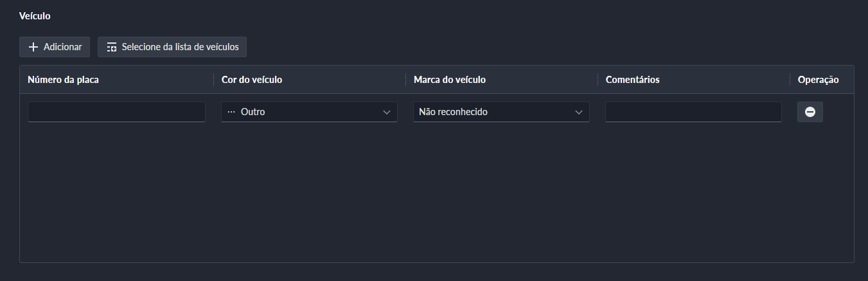Click into the Comentários text field

click(693, 112)
